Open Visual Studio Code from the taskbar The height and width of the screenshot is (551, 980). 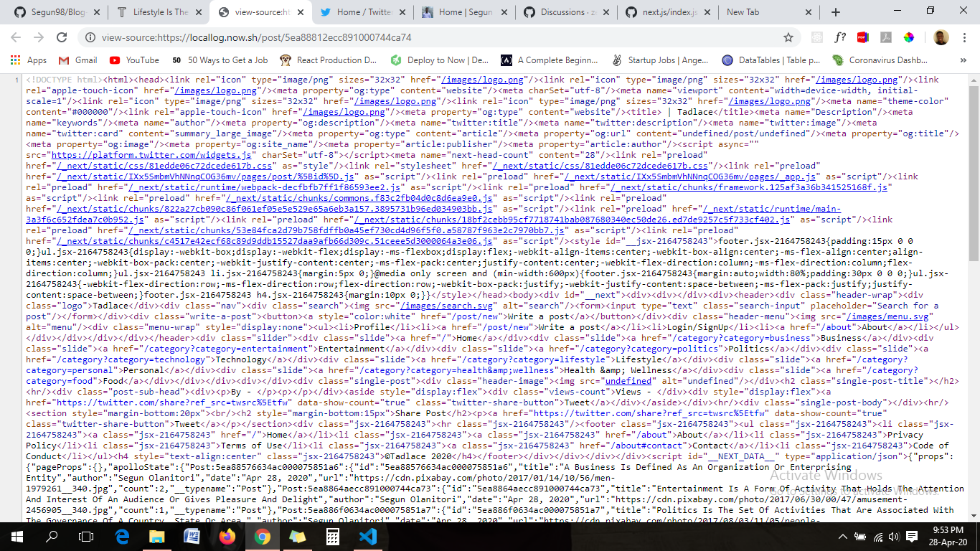click(x=367, y=535)
